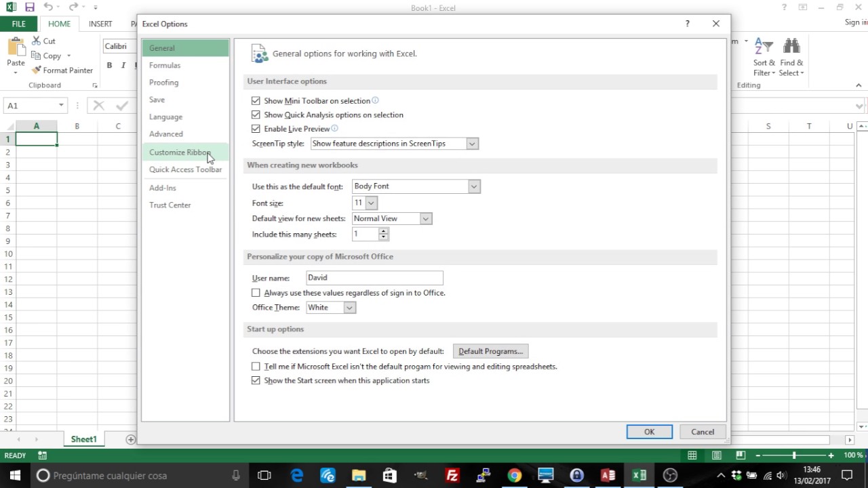Open Default view for new sheets dropdown
The height and width of the screenshot is (488, 868).
point(425,218)
